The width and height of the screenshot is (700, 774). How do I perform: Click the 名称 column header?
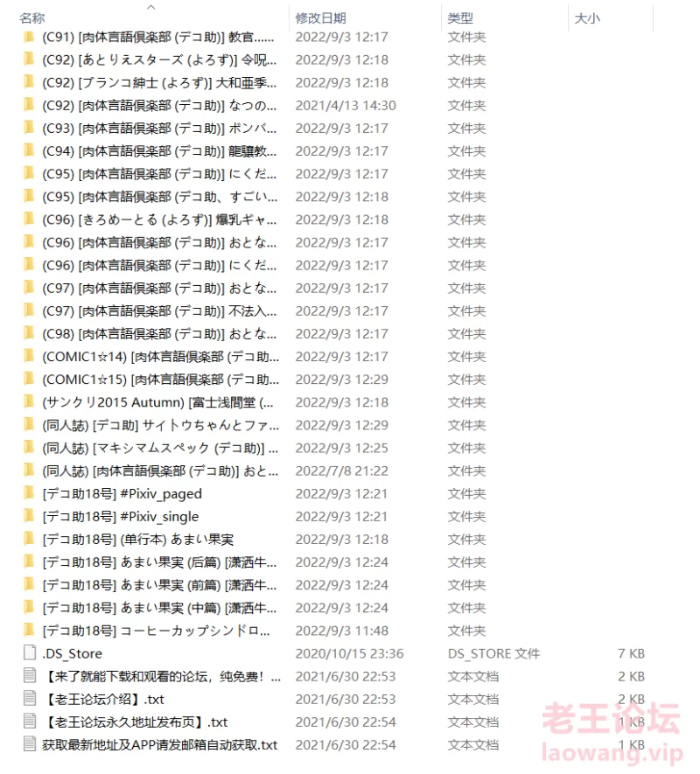[x=32, y=18]
